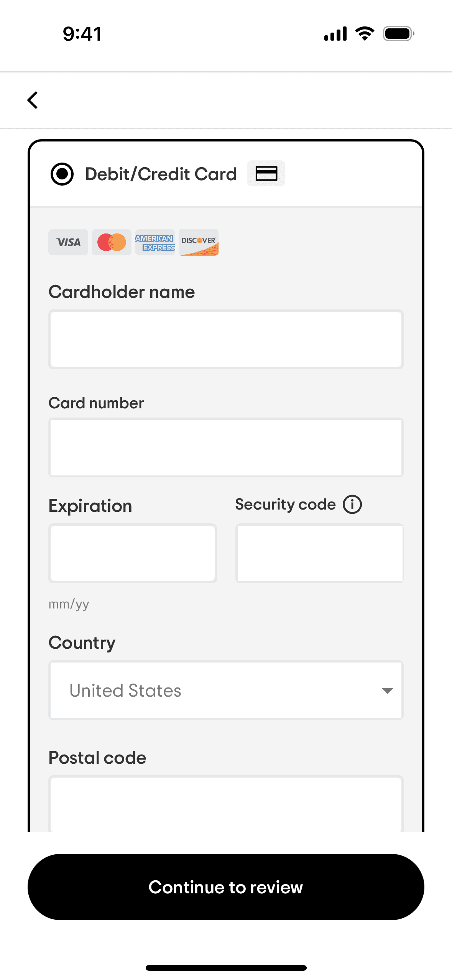Focus the Security code input
Image resolution: width=452 pixels, height=980 pixels.
tap(319, 553)
